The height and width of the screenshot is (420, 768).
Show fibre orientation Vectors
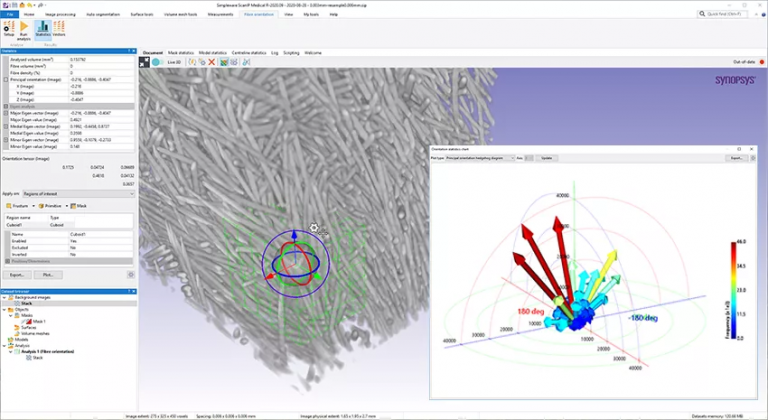(59, 30)
